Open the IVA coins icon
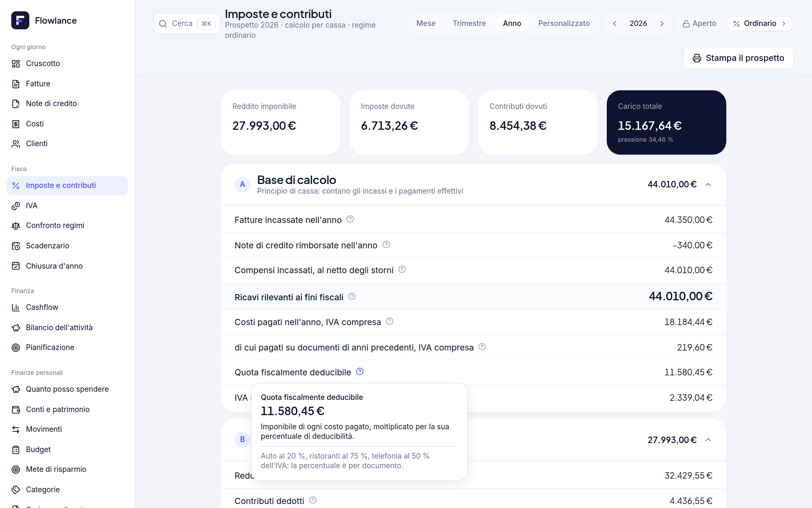Image resolution: width=812 pixels, height=508 pixels. coord(16,206)
